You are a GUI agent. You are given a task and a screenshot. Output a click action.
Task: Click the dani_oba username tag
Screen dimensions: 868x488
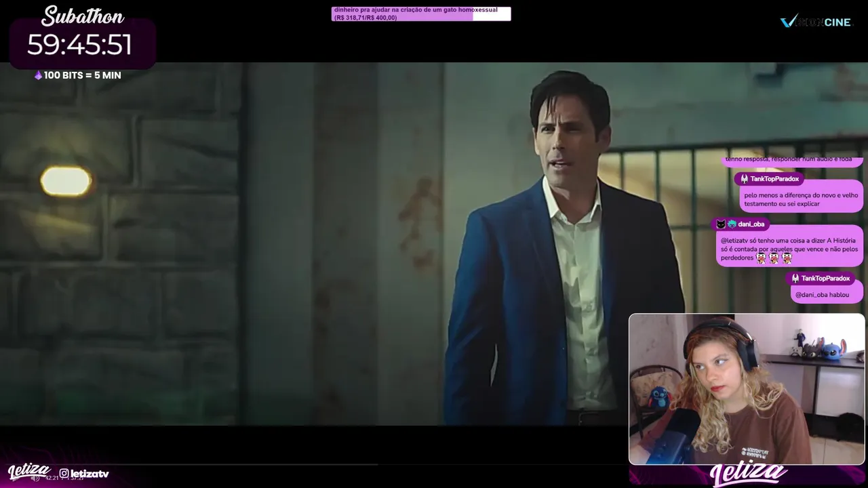pyautogui.click(x=741, y=224)
